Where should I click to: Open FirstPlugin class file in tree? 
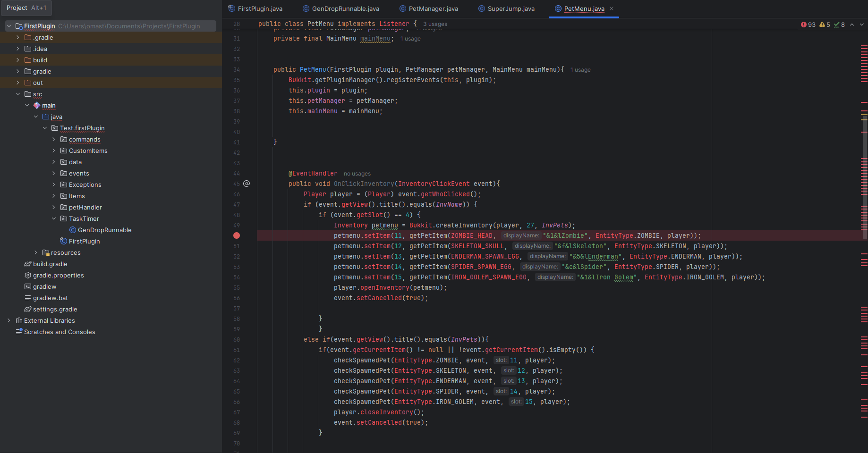[84, 241]
